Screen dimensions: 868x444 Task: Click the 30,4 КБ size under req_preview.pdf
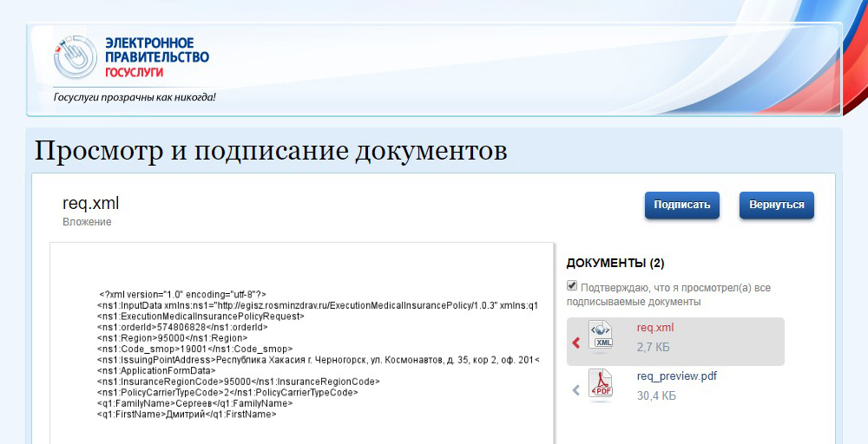[656, 395]
